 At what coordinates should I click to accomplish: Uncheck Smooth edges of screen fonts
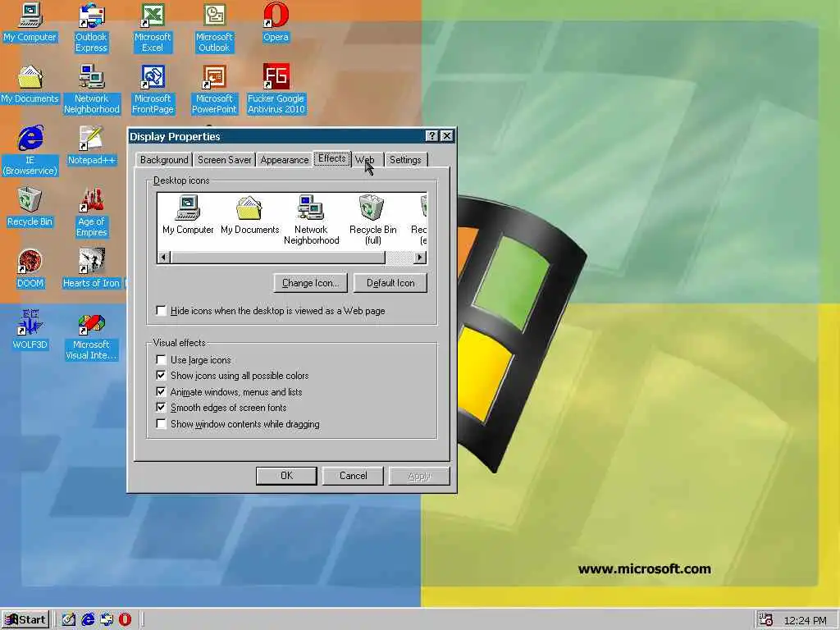point(161,408)
